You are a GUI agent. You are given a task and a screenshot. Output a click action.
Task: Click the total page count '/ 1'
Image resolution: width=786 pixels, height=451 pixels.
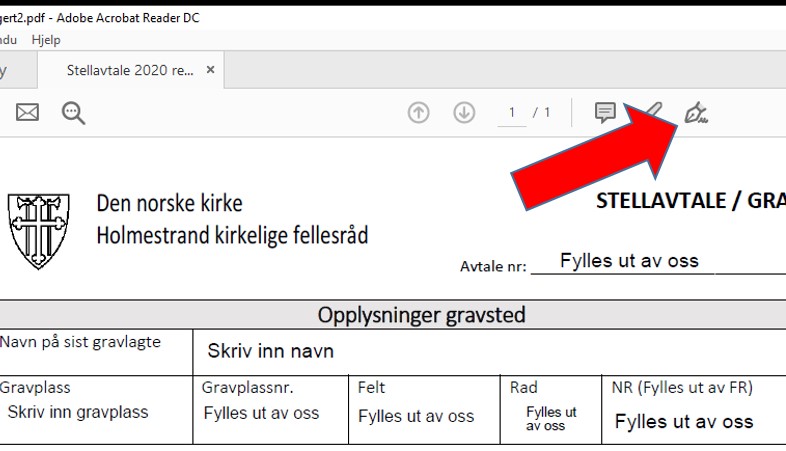[x=541, y=112]
